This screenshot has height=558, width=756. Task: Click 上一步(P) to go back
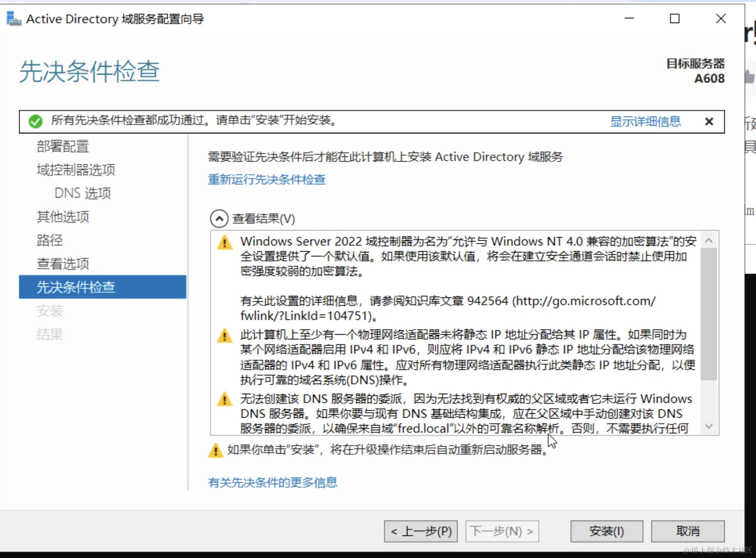tap(420, 531)
